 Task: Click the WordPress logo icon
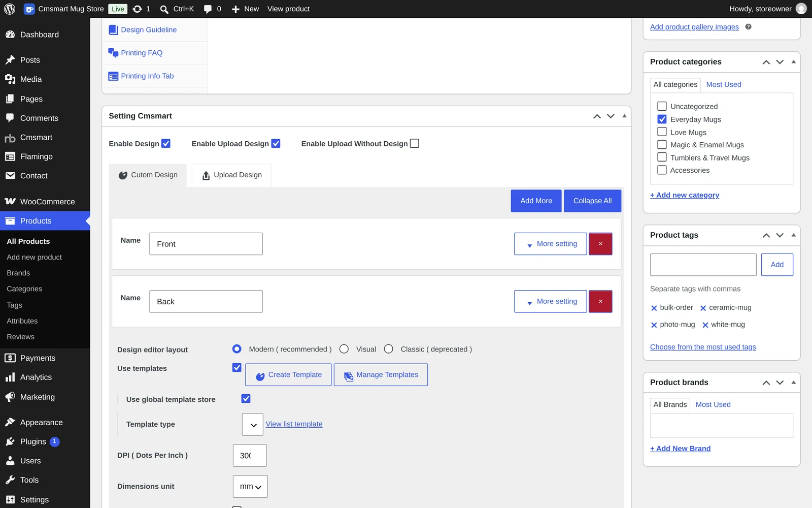coord(10,9)
